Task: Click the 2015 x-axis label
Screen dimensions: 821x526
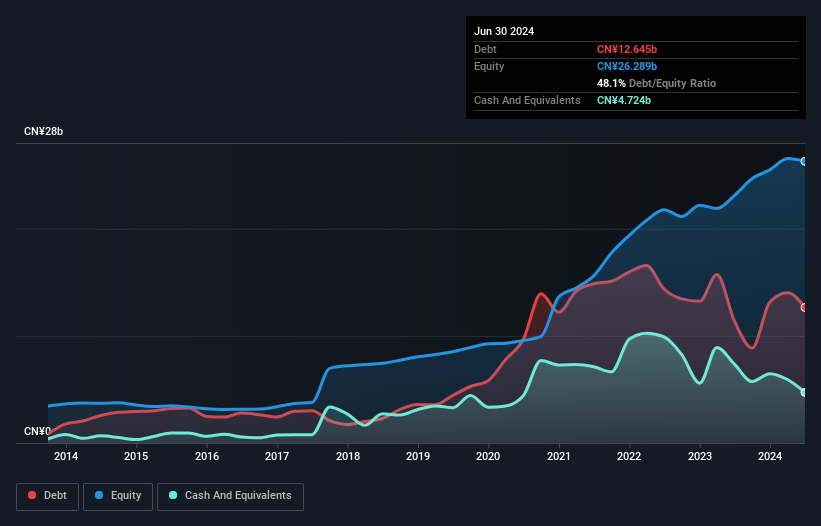Action: (x=136, y=456)
